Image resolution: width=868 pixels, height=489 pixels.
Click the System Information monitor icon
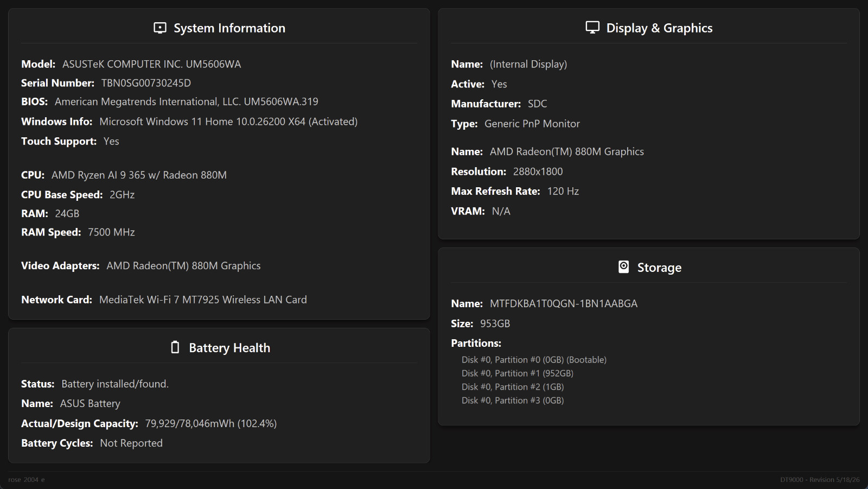coord(160,28)
